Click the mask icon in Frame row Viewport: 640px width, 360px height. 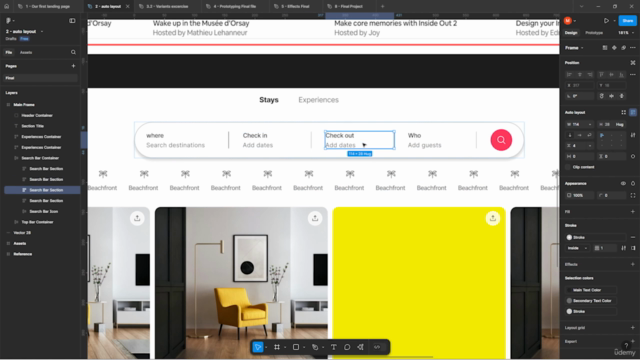(623, 48)
